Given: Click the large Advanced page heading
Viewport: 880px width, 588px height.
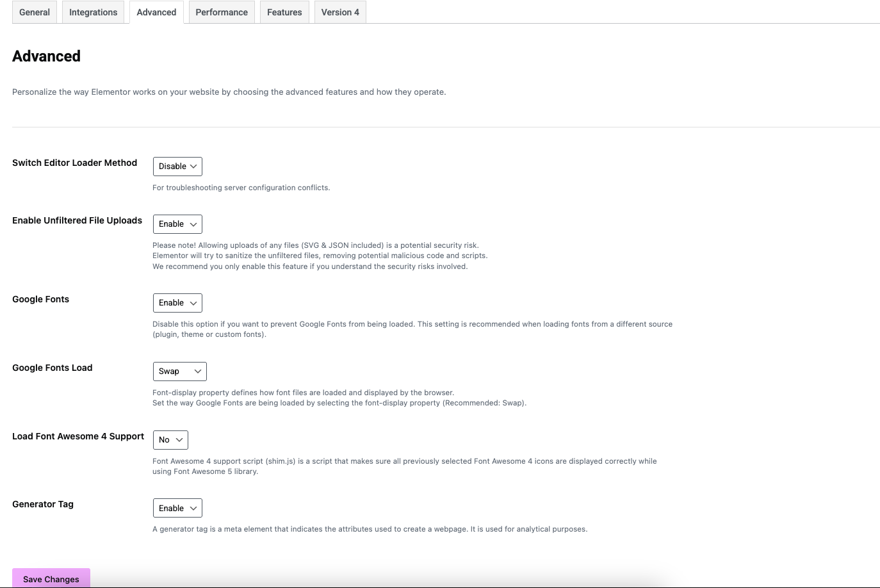Looking at the screenshot, I should pyautogui.click(x=46, y=56).
